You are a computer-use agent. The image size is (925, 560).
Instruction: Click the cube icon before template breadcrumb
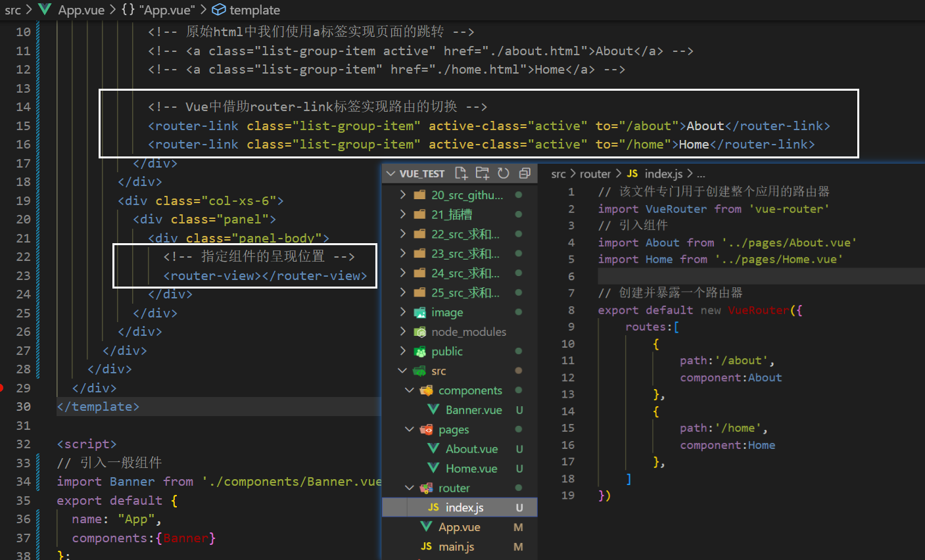pos(219,10)
